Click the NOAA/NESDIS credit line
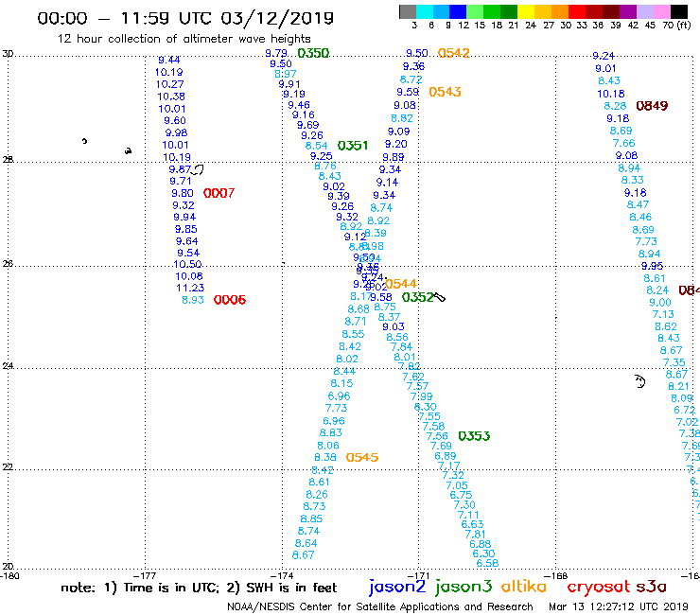Image resolution: width=700 pixels, height=615 pixels. pos(380,607)
